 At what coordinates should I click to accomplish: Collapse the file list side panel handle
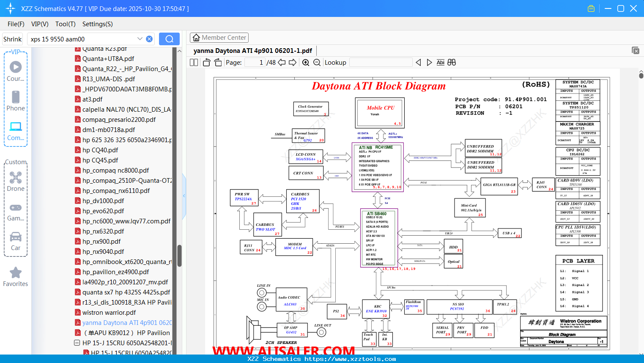[x=184, y=195]
